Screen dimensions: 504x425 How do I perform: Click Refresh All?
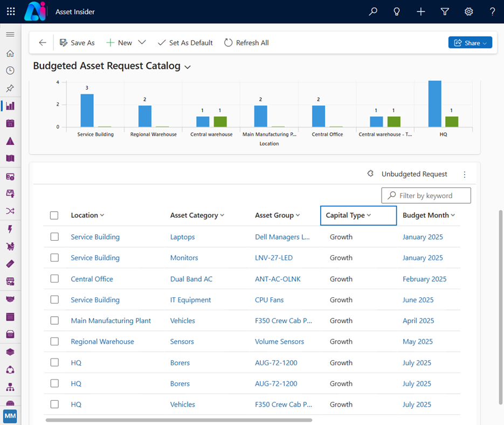pyautogui.click(x=246, y=43)
